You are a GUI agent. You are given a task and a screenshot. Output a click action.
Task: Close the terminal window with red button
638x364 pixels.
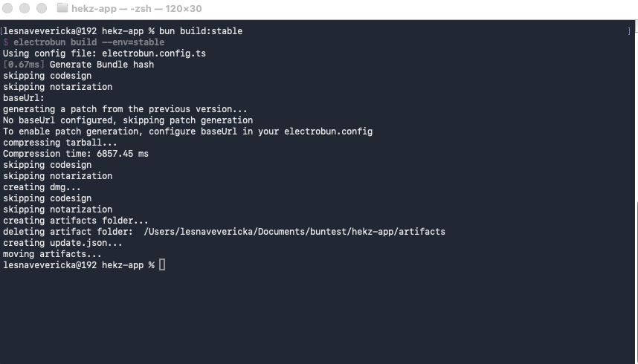[x=7, y=8]
